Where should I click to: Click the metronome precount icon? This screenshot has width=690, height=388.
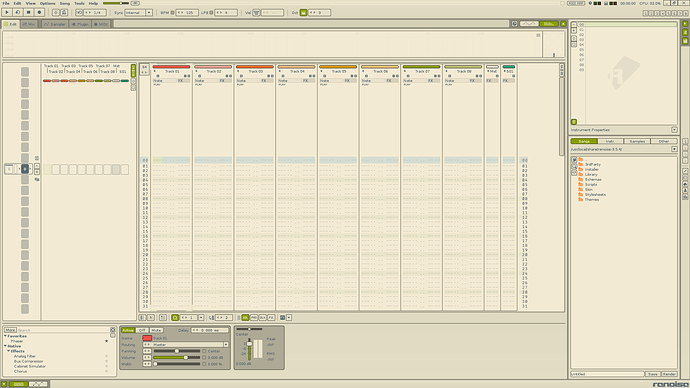click(64, 13)
